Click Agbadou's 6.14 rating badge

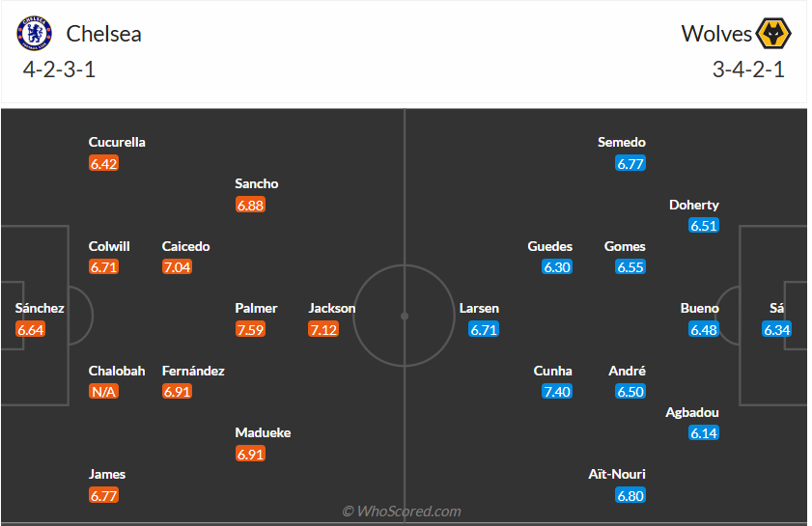(x=704, y=433)
